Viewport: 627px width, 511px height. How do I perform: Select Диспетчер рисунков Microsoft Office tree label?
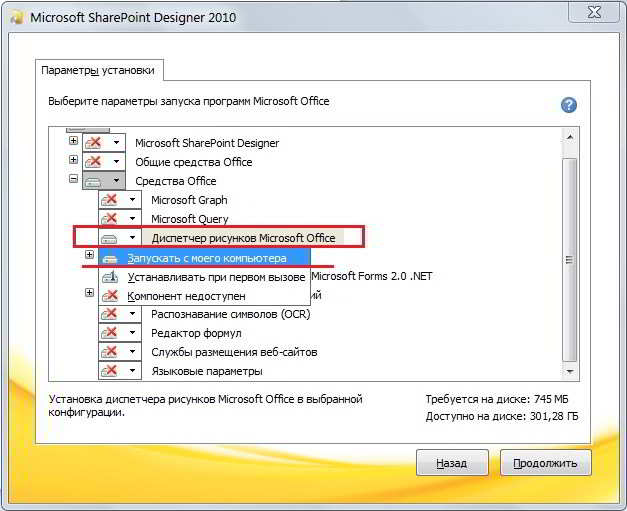[244, 238]
